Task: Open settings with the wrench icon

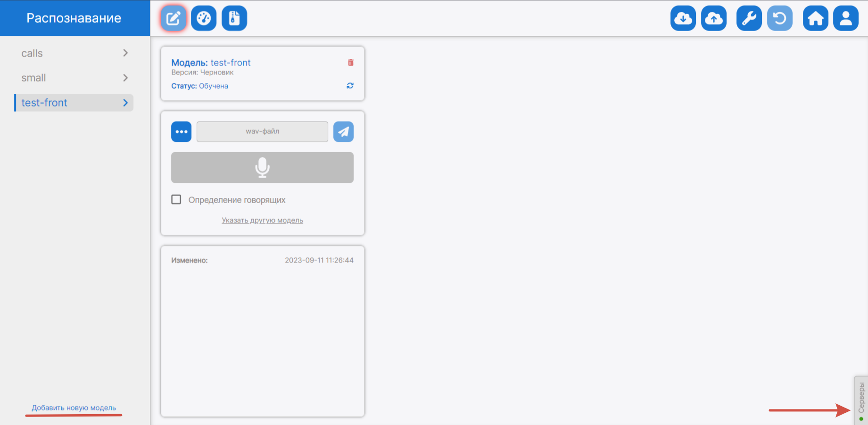Action: click(749, 18)
